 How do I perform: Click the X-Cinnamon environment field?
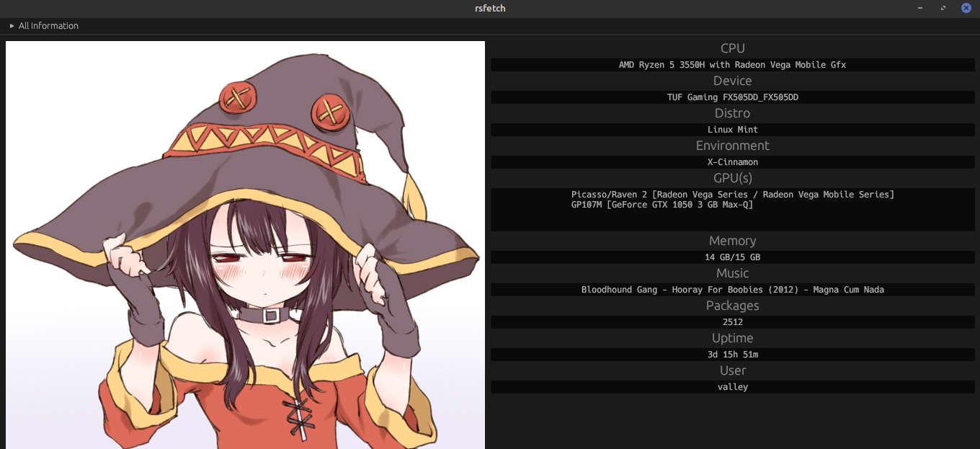coord(732,162)
